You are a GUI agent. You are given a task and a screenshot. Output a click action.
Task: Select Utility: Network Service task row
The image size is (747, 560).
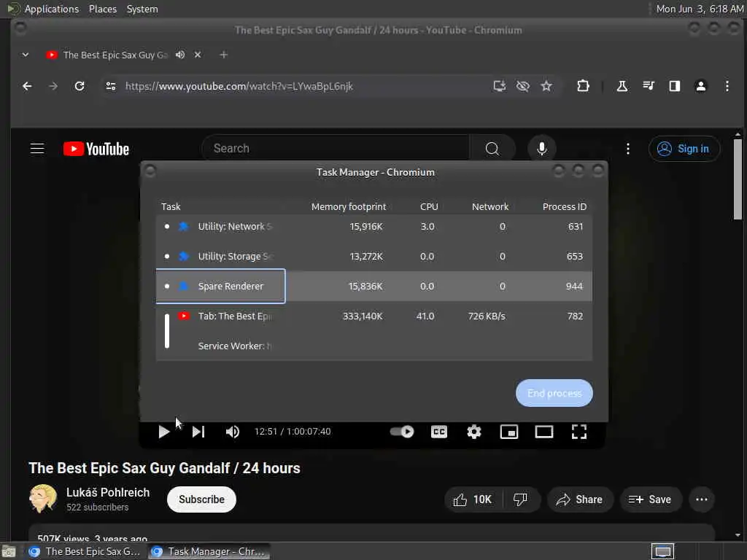[374, 227]
